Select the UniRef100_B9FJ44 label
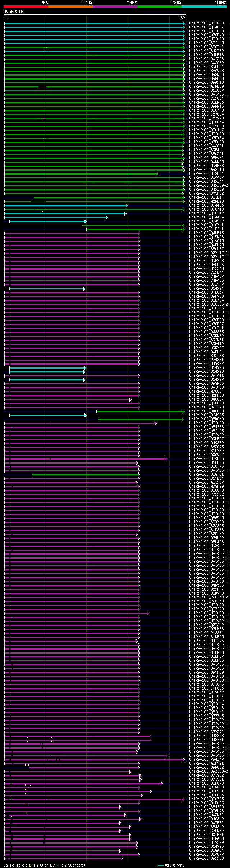The width and height of the screenshot is (230, 868). [206, 150]
